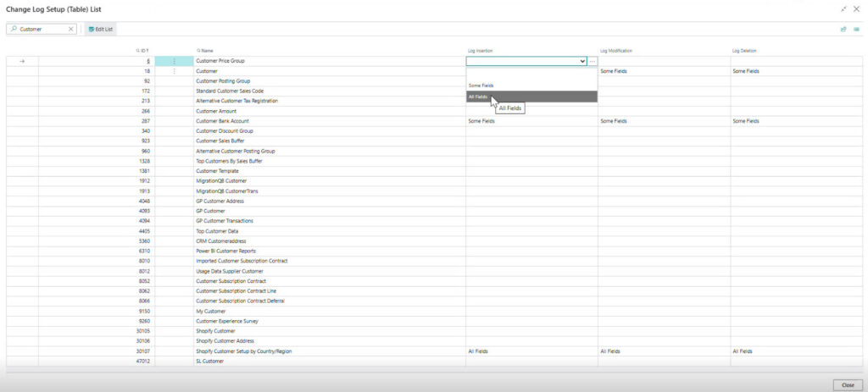The image size is (868, 392).
Task: Select the Customer Price Group name
Action: [x=220, y=61]
